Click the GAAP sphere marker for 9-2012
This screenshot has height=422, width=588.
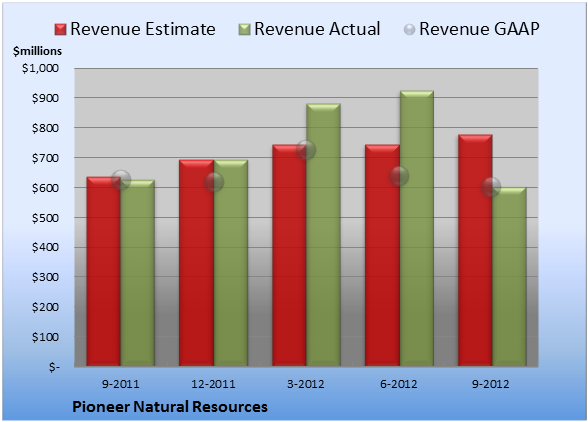[x=491, y=187]
